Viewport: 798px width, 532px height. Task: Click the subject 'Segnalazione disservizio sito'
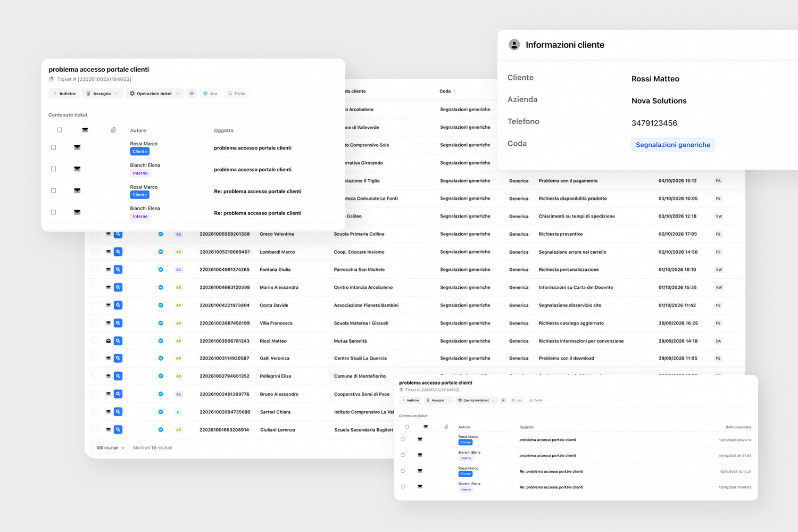tap(570, 305)
